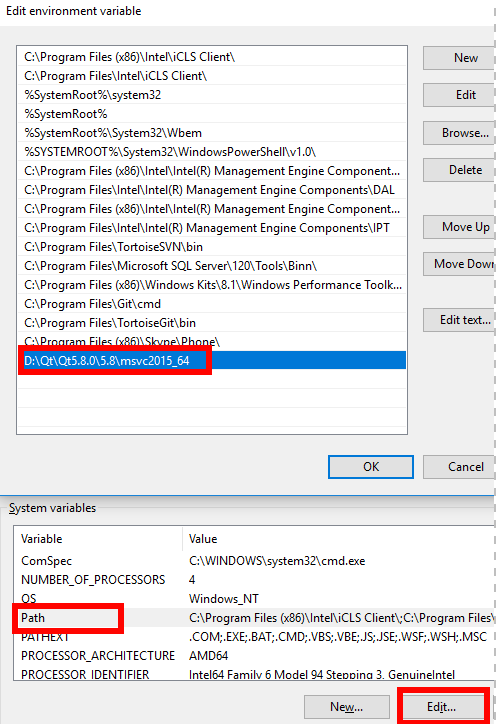496x724 pixels.
Task: Cancel the environment variable edit
Action: 459,467
